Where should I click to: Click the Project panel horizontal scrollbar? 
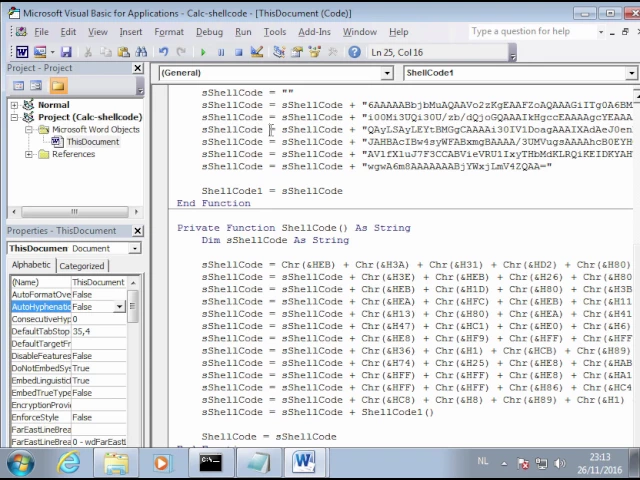coord(75,211)
